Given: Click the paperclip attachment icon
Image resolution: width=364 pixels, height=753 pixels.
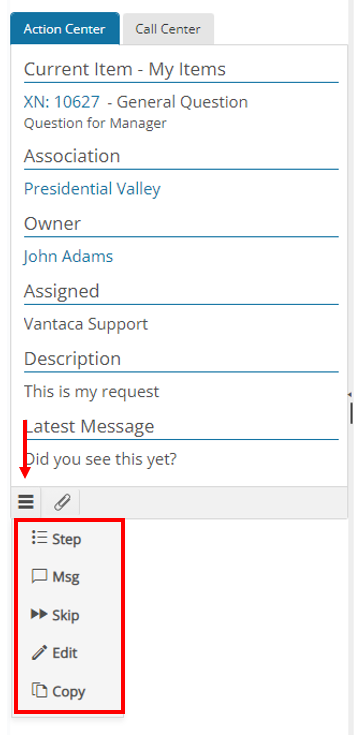Looking at the screenshot, I should coord(62,502).
